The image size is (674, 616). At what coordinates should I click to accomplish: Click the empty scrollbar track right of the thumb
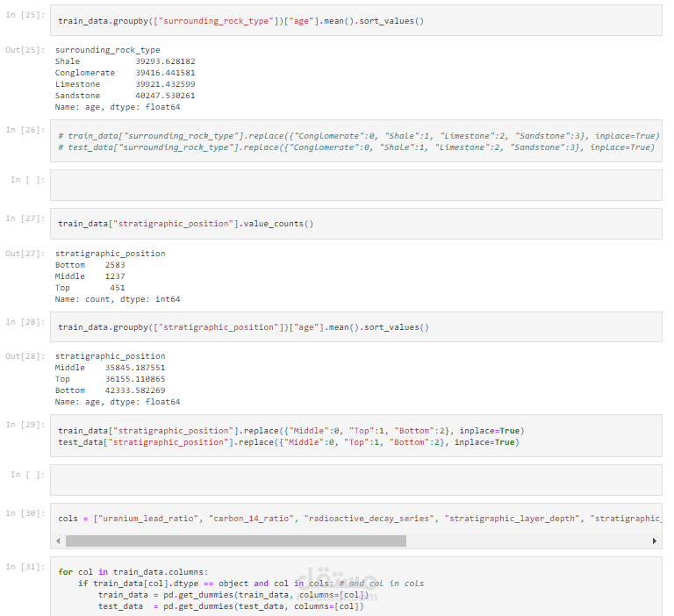527,541
